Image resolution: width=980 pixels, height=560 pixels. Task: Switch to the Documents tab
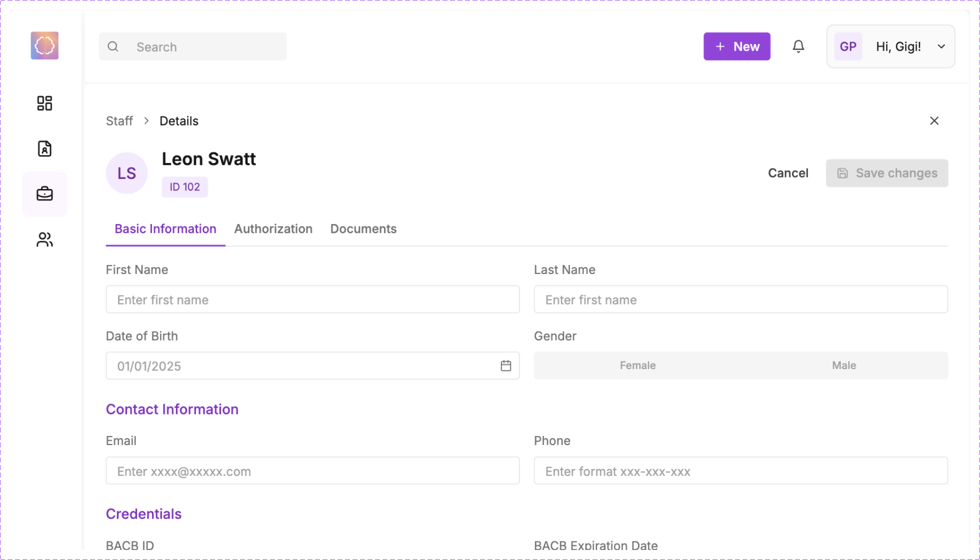[x=363, y=228]
